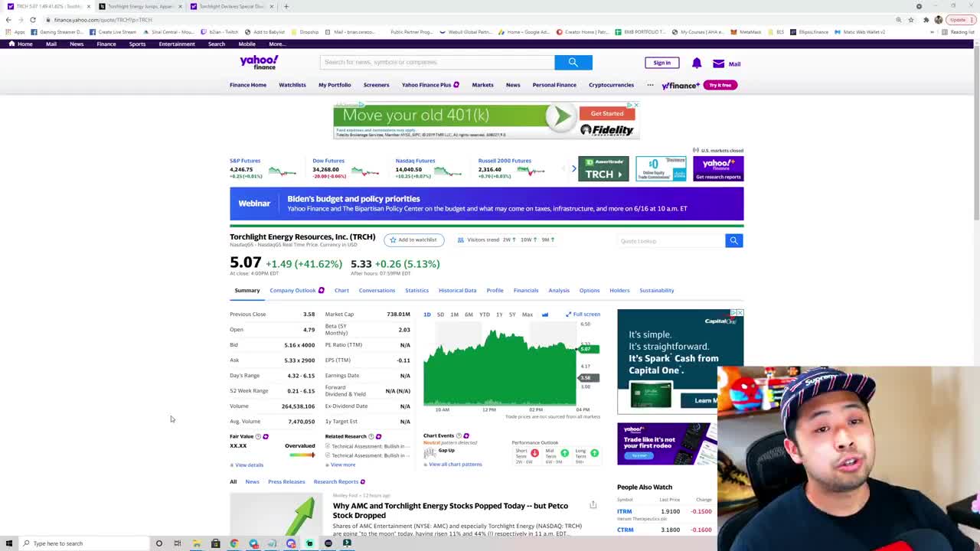Image resolution: width=980 pixels, height=551 pixels.
Task: Open the Markets nav dropdown
Action: pos(482,85)
